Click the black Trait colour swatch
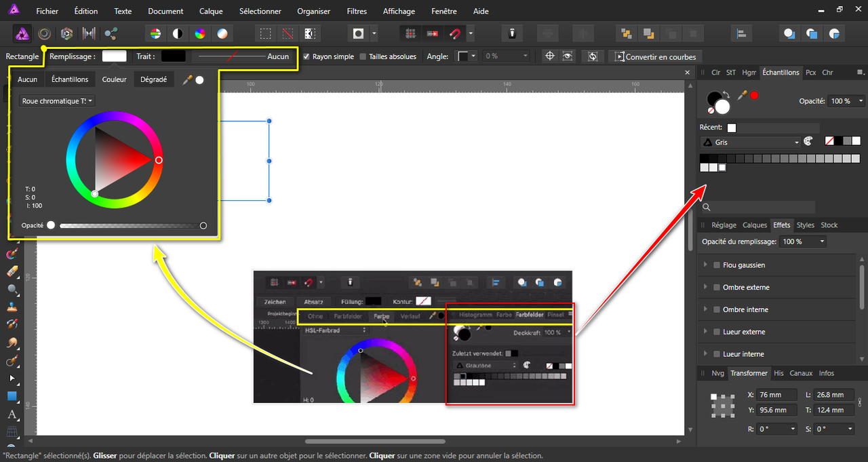 173,56
